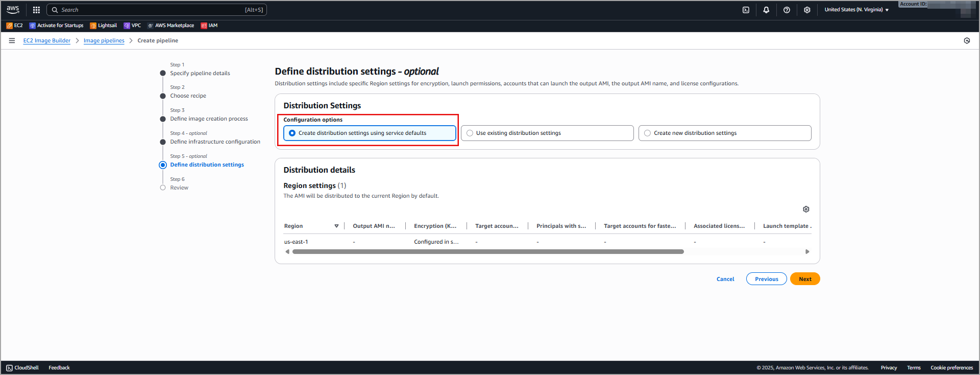The height and width of the screenshot is (375, 980).
Task: Open the IAM shortcut in favorites bar
Action: [x=209, y=26]
